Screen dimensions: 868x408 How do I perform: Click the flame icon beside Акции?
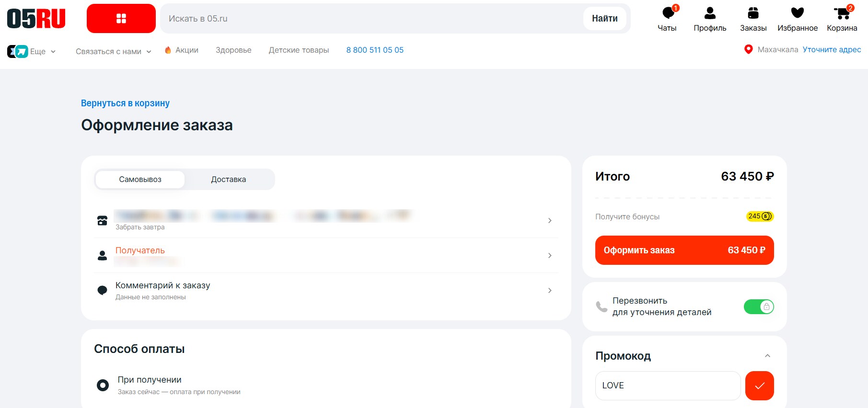[x=168, y=50]
